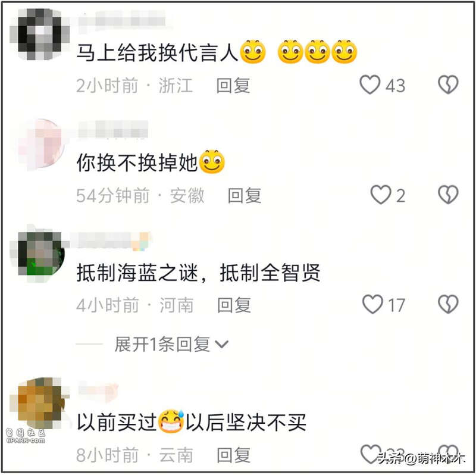Like the Anhui comment with 2 likes
476x475 pixels.
(381, 195)
